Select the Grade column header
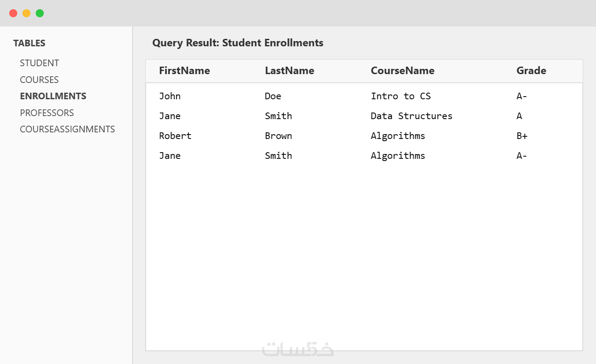 531,71
